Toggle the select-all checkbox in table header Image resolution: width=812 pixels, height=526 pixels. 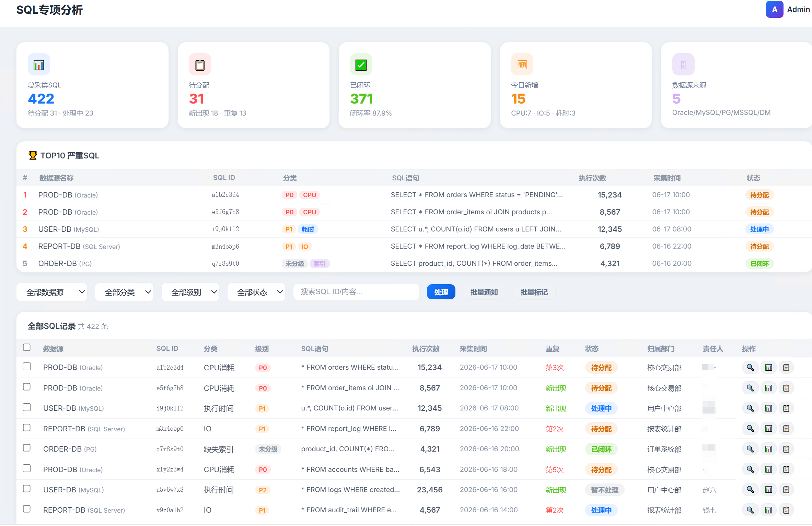pos(27,347)
